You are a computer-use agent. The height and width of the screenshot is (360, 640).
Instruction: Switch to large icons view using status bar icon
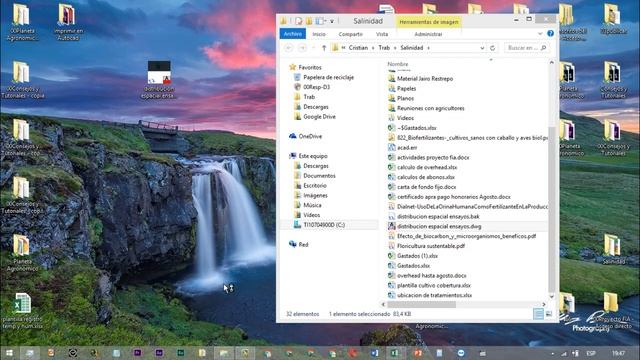pyautogui.click(x=549, y=313)
